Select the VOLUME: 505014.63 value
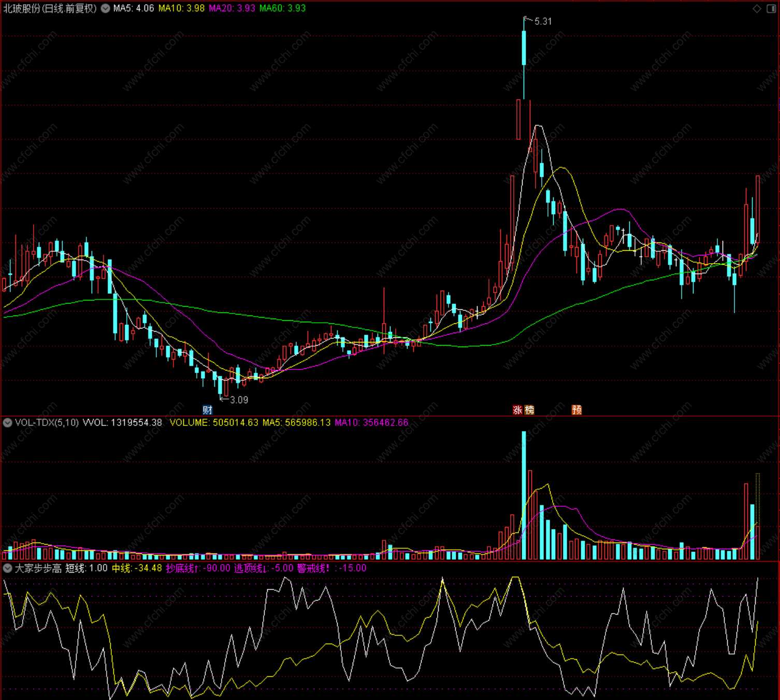This screenshot has width=780, height=700. point(214,423)
